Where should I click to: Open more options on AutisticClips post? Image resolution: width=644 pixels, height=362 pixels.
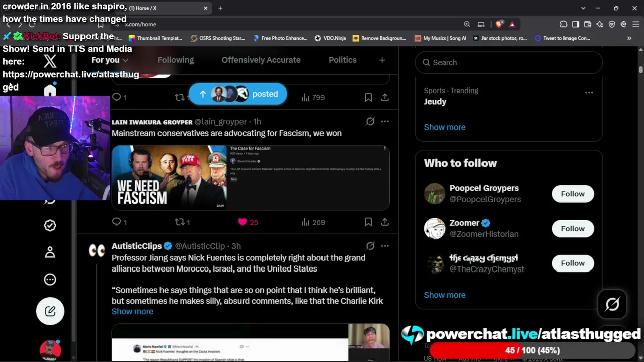click(x=385, y=246)
